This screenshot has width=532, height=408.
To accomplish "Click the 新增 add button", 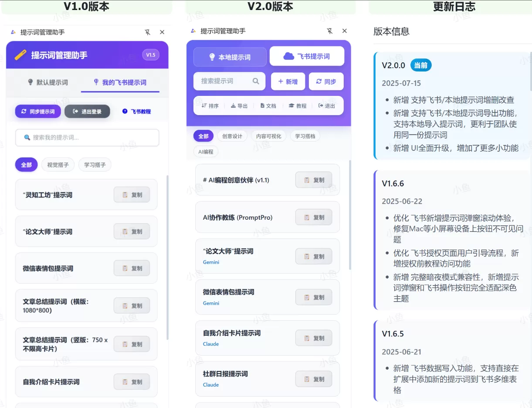I will [288, 81].
